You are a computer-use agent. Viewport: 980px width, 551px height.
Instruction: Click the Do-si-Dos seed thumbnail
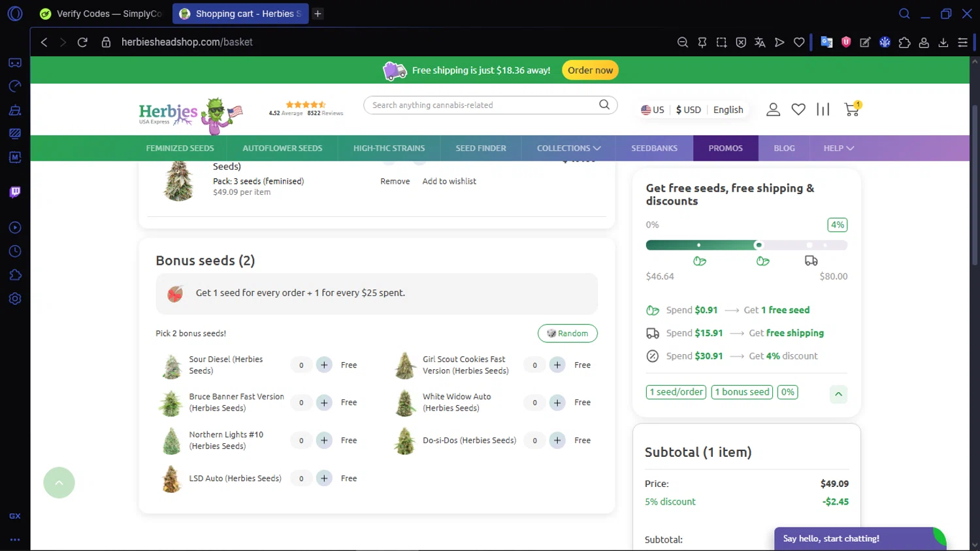pos(405,441)
